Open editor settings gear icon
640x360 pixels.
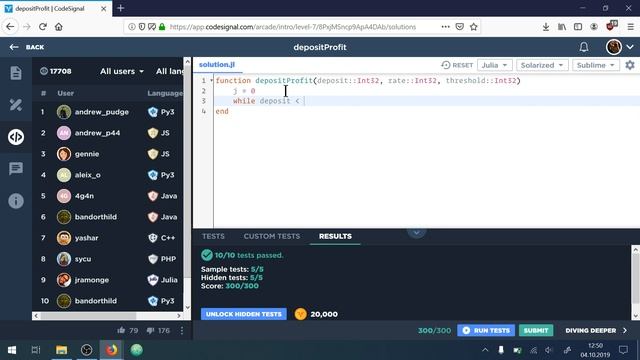[x=630, y=65]
